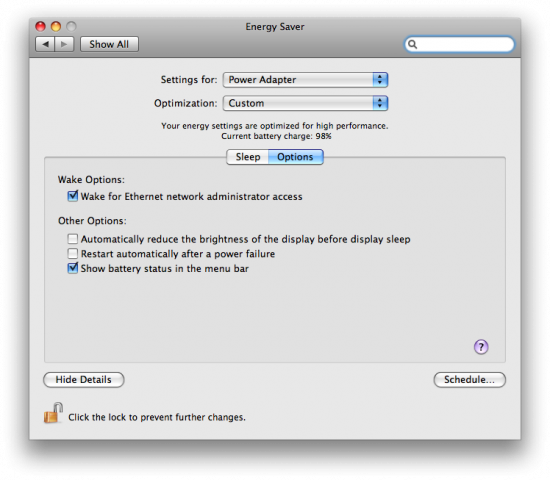Open the Settings for Power Adapter dropdown

pyautogui.click(x=305, y=80)
